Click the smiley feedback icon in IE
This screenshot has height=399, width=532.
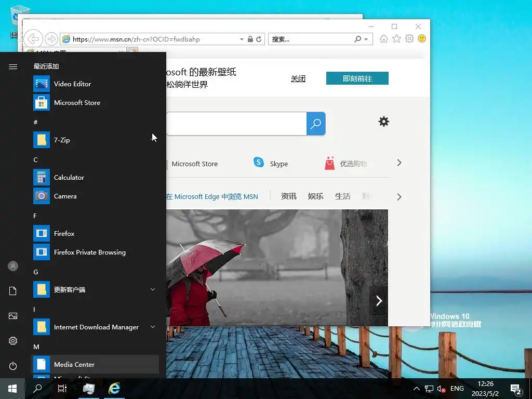422,38
